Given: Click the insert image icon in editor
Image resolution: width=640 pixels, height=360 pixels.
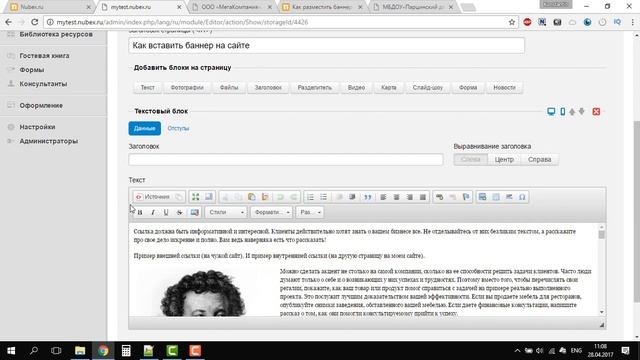Looking at the screenshot, I should click(x=482, y=197).
